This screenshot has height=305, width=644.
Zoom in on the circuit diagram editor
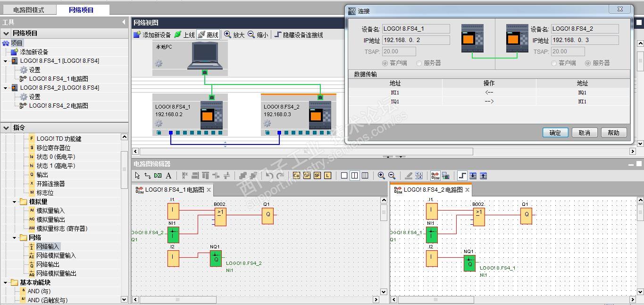(x=381, y=176)
